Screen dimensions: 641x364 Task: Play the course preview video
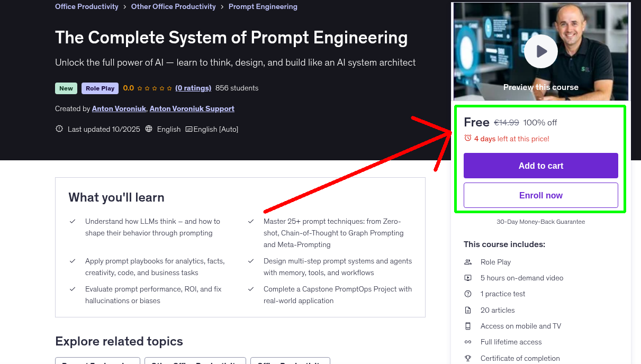tap(540, 51)
